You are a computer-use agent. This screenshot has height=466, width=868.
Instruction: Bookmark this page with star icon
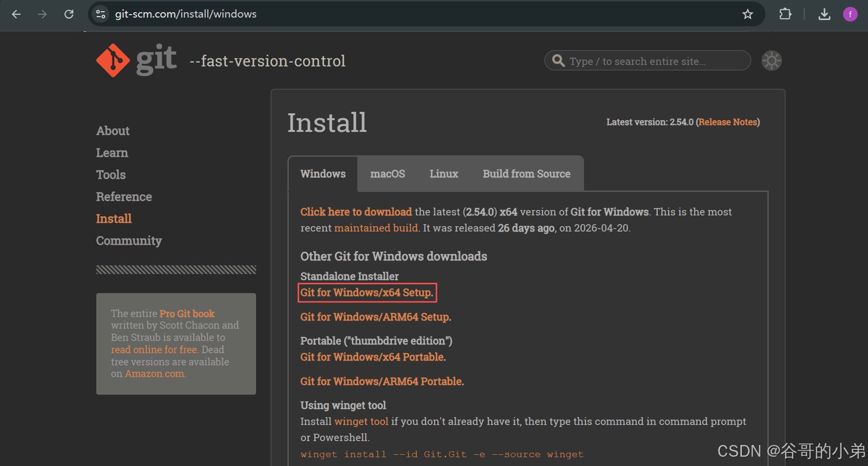point(748,14)
